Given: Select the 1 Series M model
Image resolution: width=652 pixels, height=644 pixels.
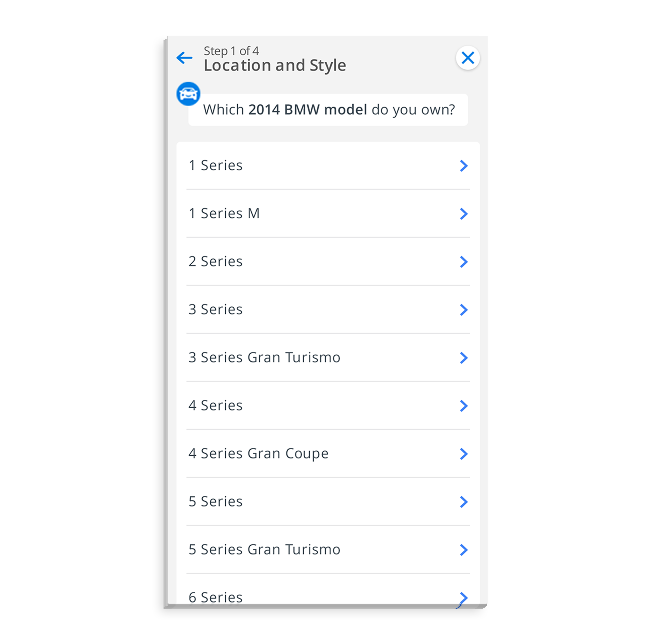Looking at the screenshot, I should click(x=328, y=213).
